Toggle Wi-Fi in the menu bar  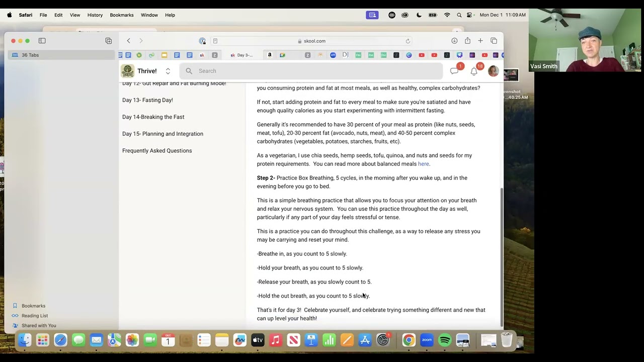447,15
